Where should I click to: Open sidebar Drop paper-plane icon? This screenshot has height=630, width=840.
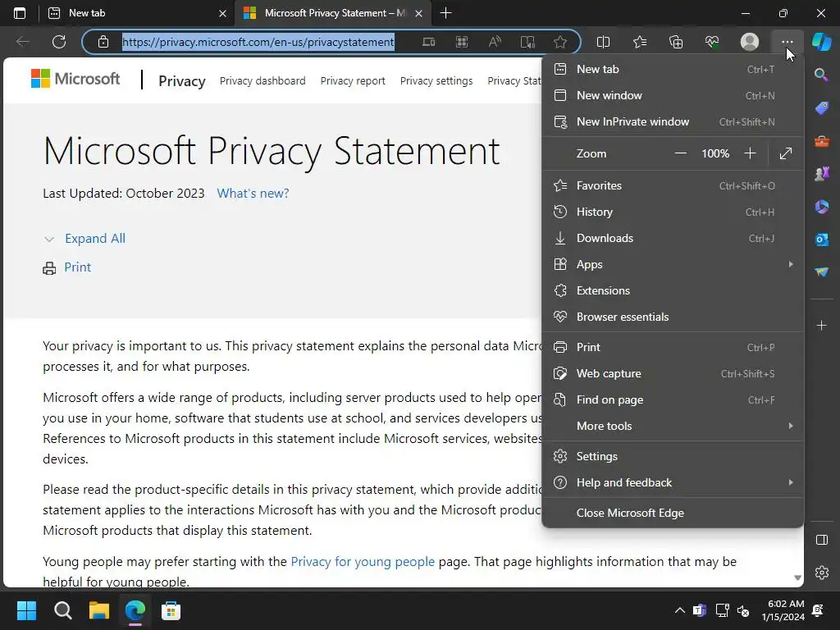point(822,272)
